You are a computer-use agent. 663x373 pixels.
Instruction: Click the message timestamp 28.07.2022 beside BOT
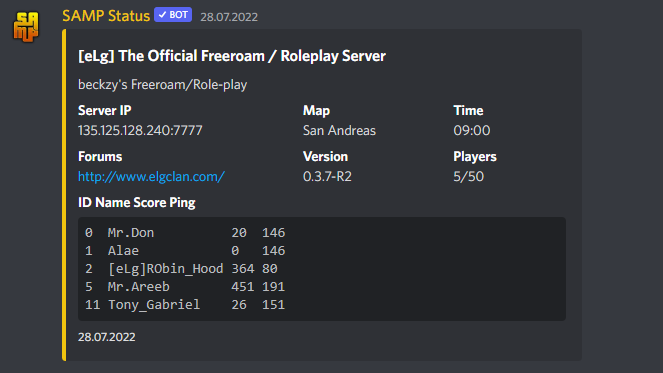229,17
